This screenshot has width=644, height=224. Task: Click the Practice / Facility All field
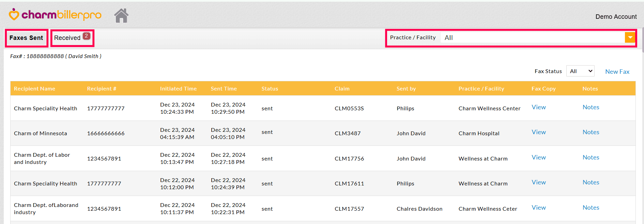532,38
